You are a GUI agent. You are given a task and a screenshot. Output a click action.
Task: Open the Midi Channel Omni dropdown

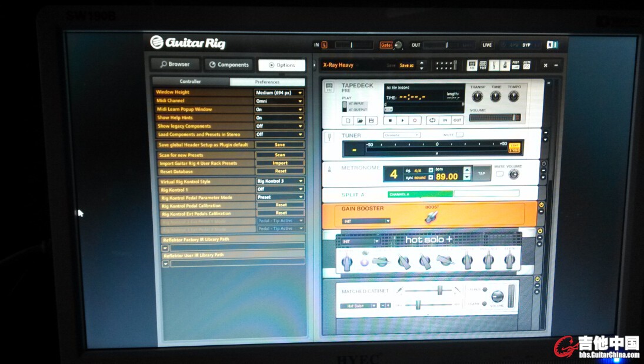click(x=279, y=101)
